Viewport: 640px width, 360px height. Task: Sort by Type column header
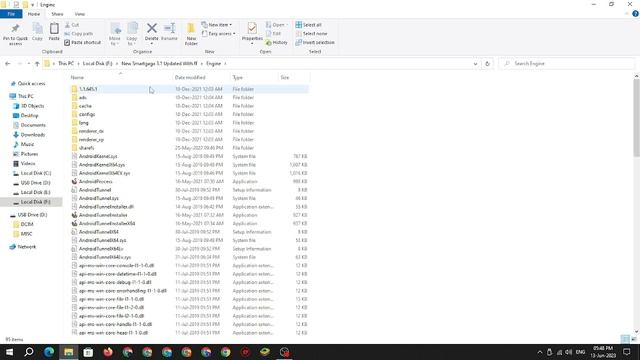(238, 77)
